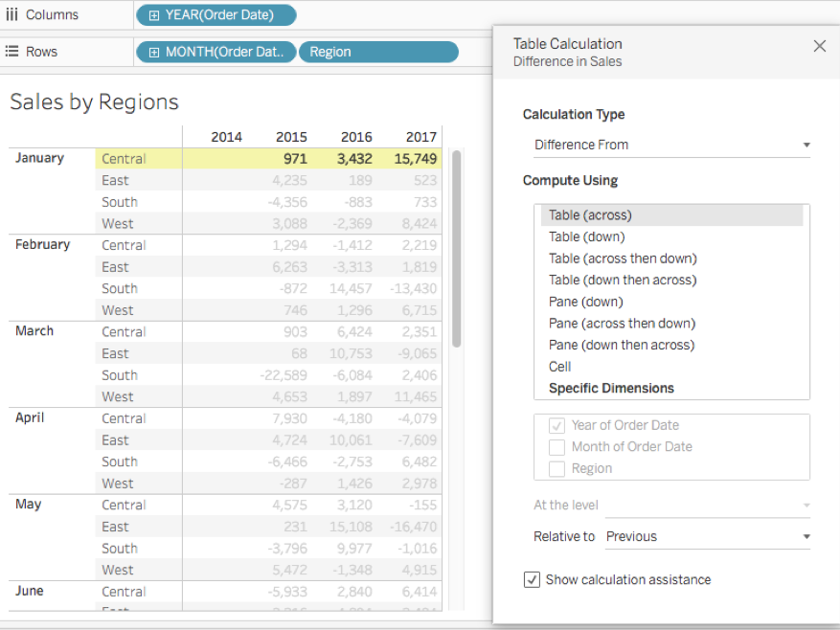Expand the YEAR(Order Date) pill plus icon
The height and width of the screenshot is (630, 840).
point(153,15)
